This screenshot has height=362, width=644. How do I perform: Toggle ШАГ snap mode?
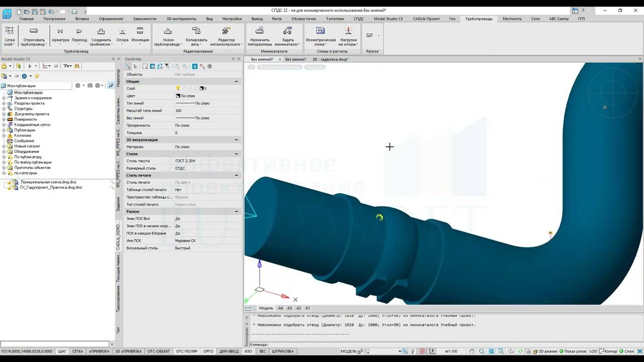[x=62, y=351]
